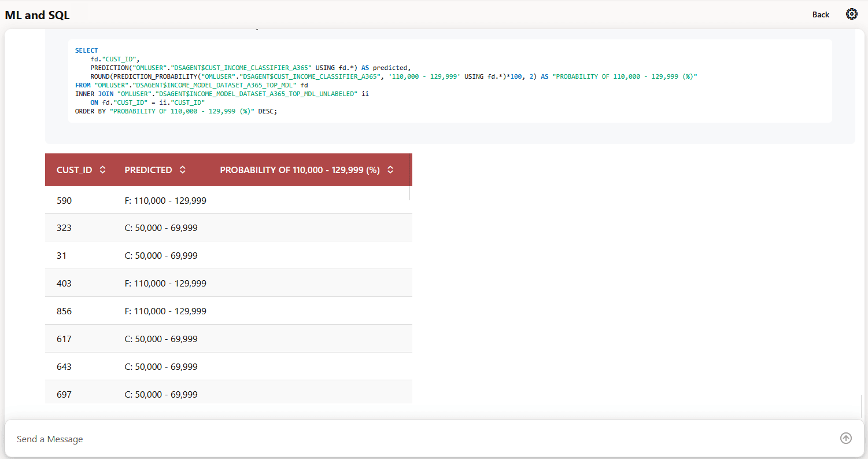Click predicted value in row 323

click(161, 228)
